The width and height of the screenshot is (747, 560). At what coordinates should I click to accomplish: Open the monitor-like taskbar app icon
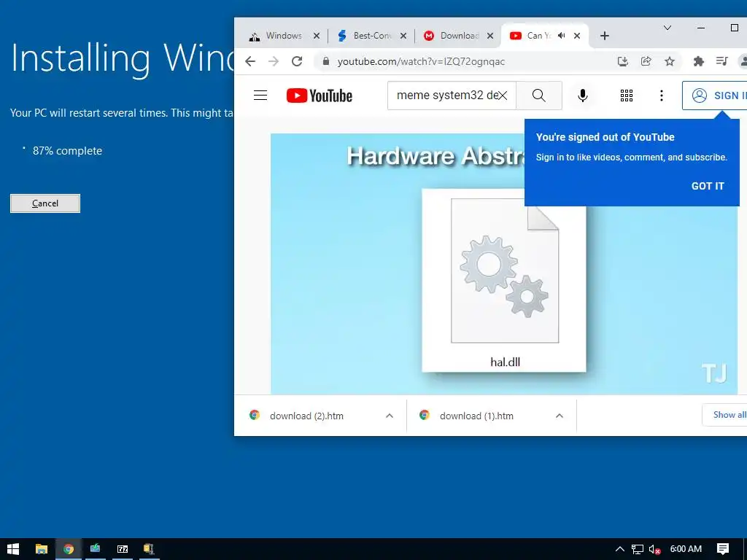96,549
